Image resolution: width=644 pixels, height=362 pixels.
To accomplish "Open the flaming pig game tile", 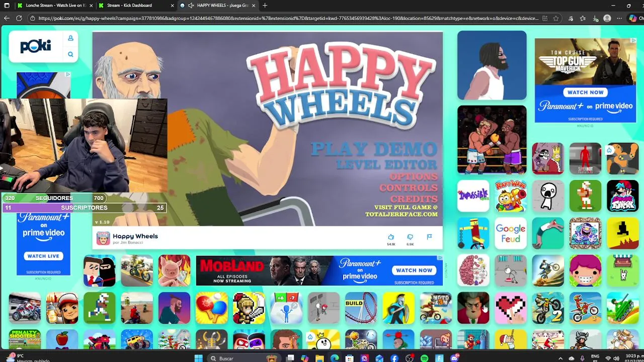I will coord(174,270).
